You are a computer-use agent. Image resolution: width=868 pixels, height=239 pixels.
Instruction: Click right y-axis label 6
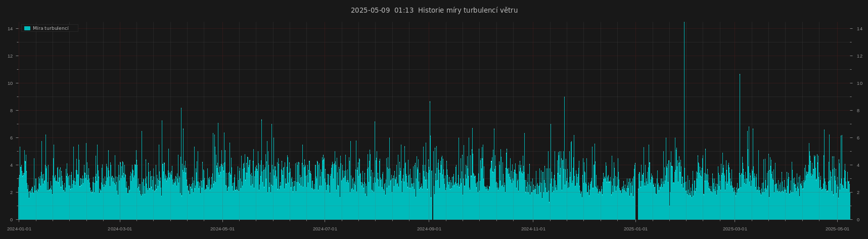[858, 138]
